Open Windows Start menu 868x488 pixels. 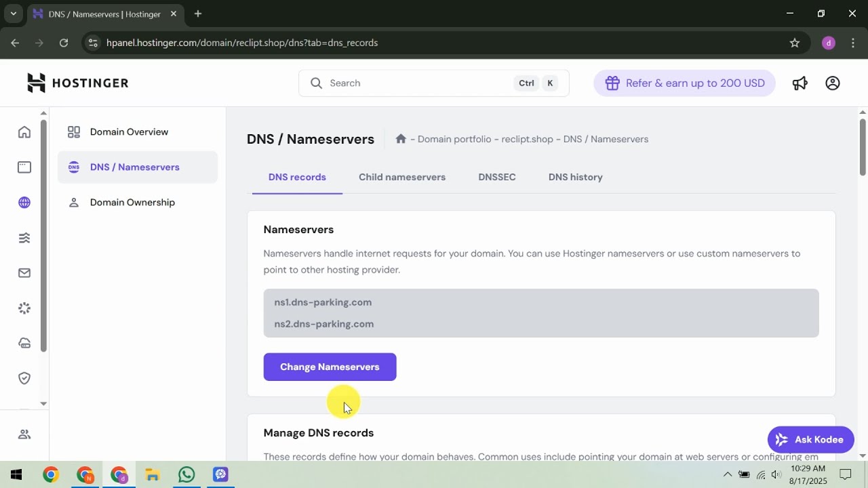[16, 474]
